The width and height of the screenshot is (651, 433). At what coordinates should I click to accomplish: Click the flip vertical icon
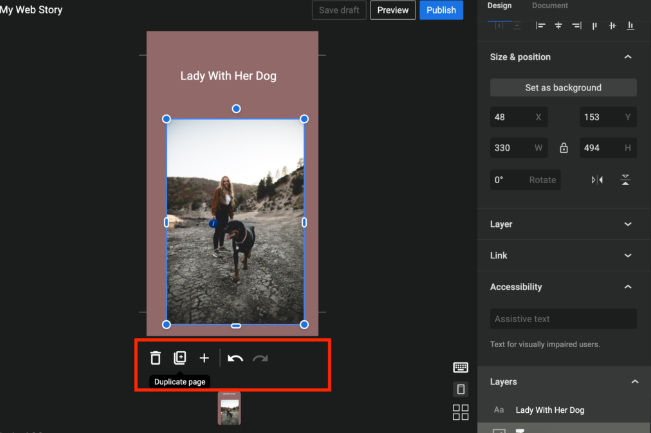tap(626, 180)
